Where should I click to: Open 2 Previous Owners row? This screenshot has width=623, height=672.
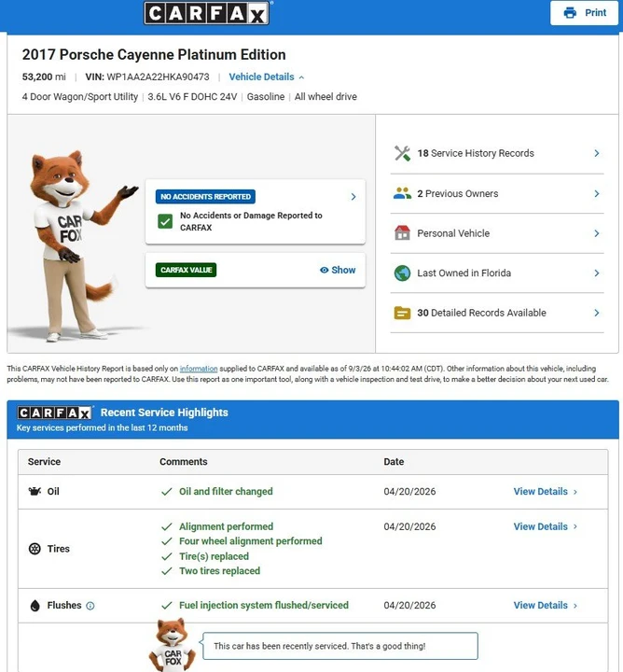[497, 194]
